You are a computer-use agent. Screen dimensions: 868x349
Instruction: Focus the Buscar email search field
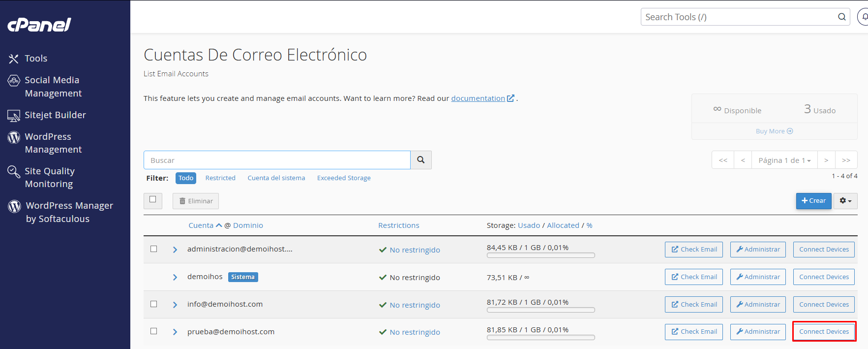[x=277, y=160]
